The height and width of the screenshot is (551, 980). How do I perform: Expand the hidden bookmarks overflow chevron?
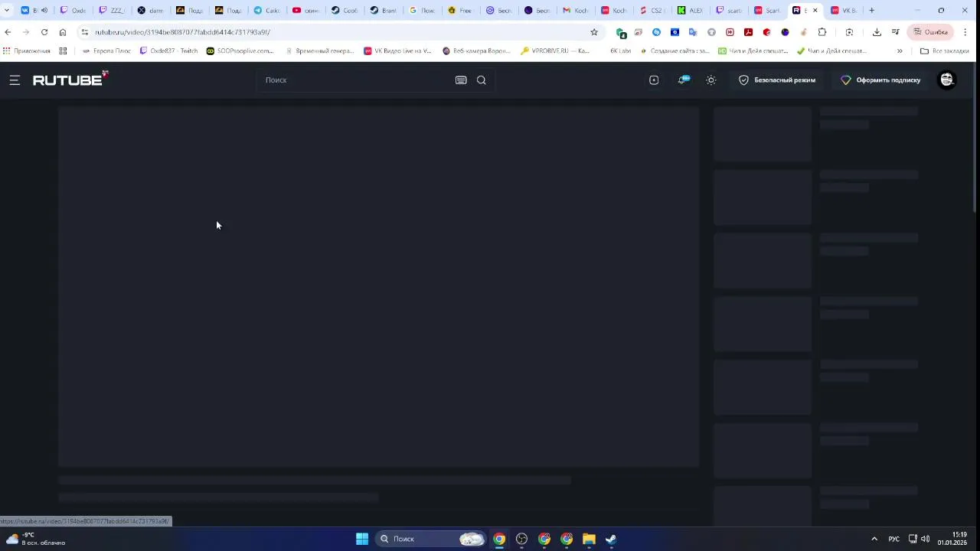(x=900, y=51)
